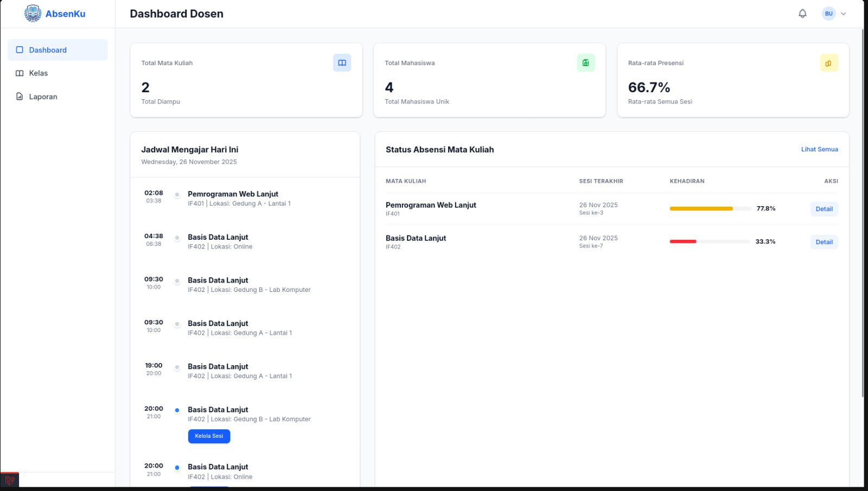Image resolution: width=868 pixels, height=491 pixels.
Task: Go to the Kelas menu item
Action: click(x=58, y=73)
